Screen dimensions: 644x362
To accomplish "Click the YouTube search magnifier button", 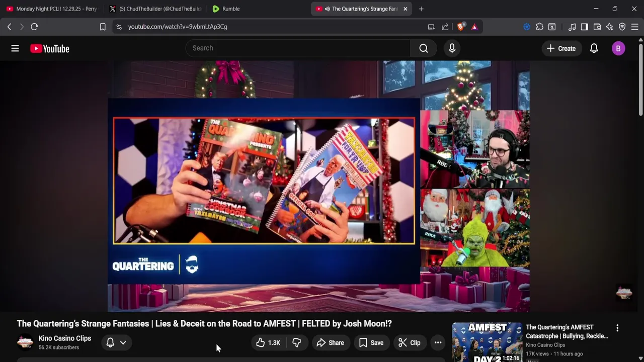I will tap(424, 48).
